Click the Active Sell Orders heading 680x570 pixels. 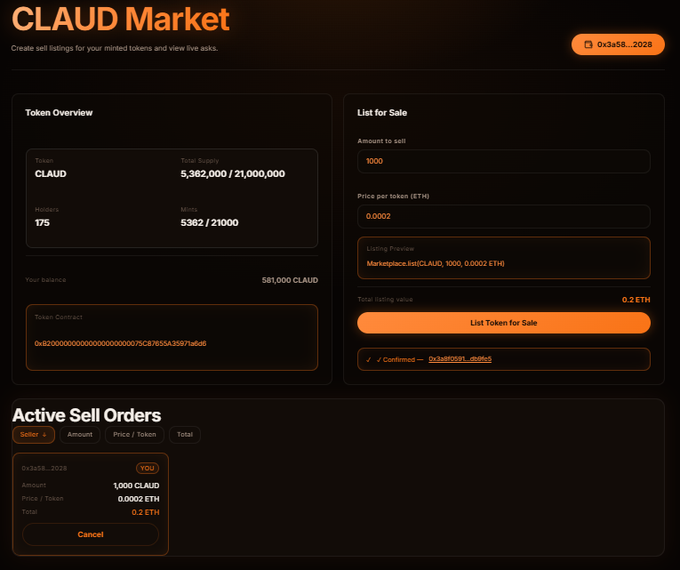[87, 415]
